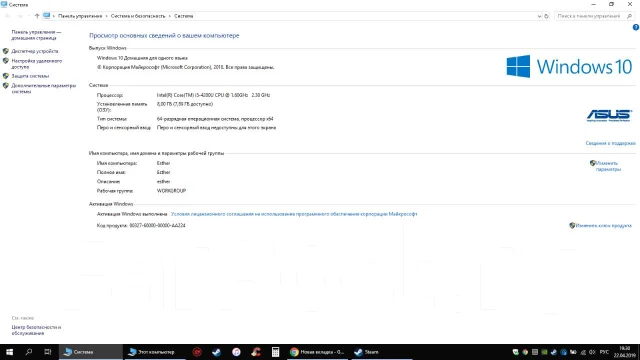Open Сведения о поддержке link
The image size is (640, 360).
[610, 143]
